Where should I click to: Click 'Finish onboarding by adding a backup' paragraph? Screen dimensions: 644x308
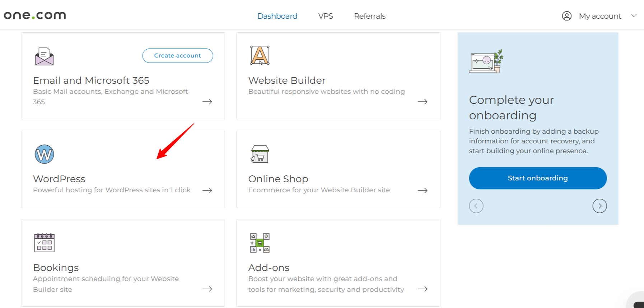[534, 141]
